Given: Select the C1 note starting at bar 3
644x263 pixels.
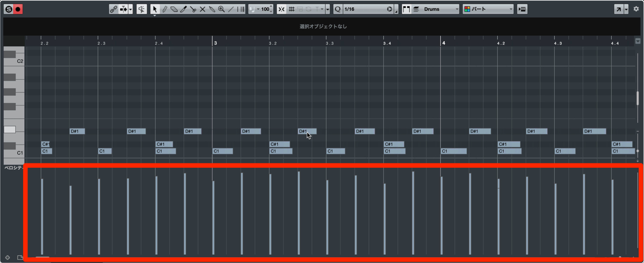Looking at the screenshot, I should coord(223,151).
